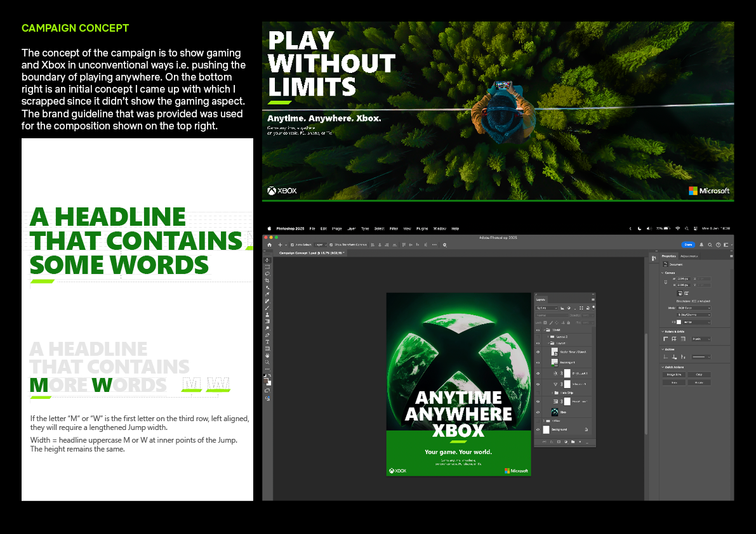This screenshot has width=756, height=534.
Task: Open the Pixels units dropdown under Rulers & Grids
Action: (x=701, y=339)
